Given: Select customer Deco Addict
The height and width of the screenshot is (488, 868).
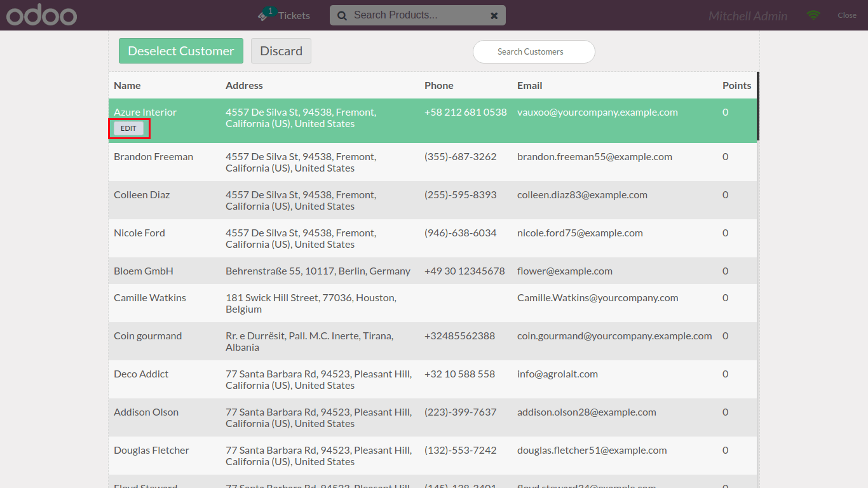Looking at the screenshot, I should (433, 379).
